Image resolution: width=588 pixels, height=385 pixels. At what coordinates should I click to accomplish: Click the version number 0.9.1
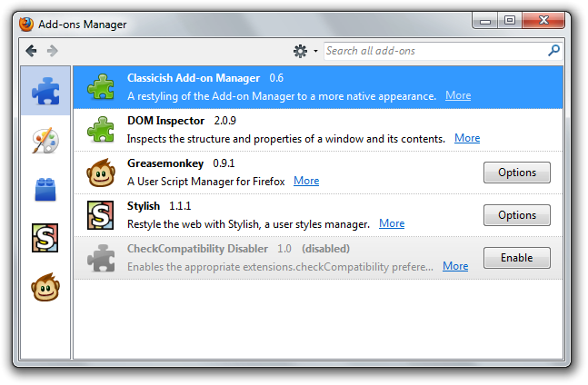[x=224, y=163]
